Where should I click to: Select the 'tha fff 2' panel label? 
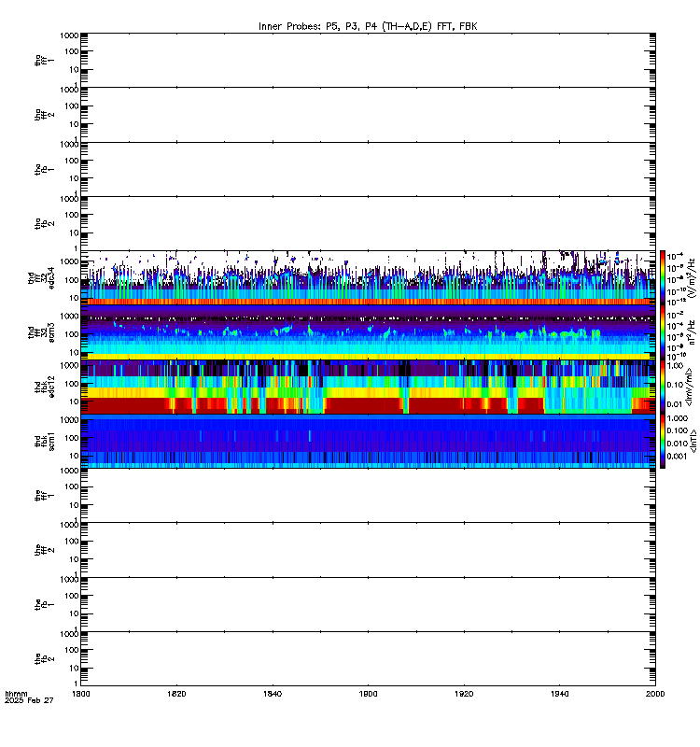tap(44, 115)
